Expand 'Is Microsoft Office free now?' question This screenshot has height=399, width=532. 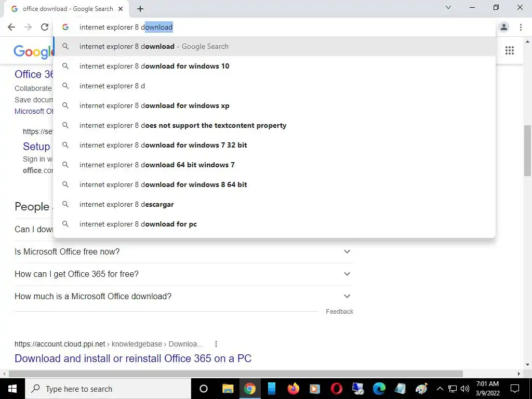(184, 252)
